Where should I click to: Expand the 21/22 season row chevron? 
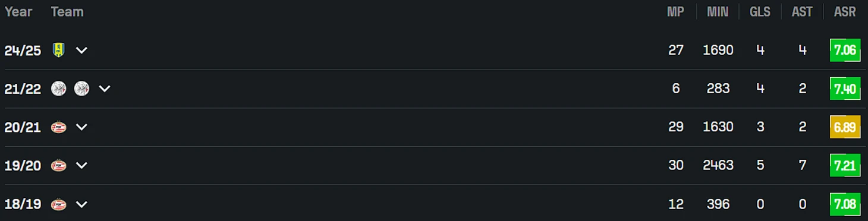click(105, 89)
